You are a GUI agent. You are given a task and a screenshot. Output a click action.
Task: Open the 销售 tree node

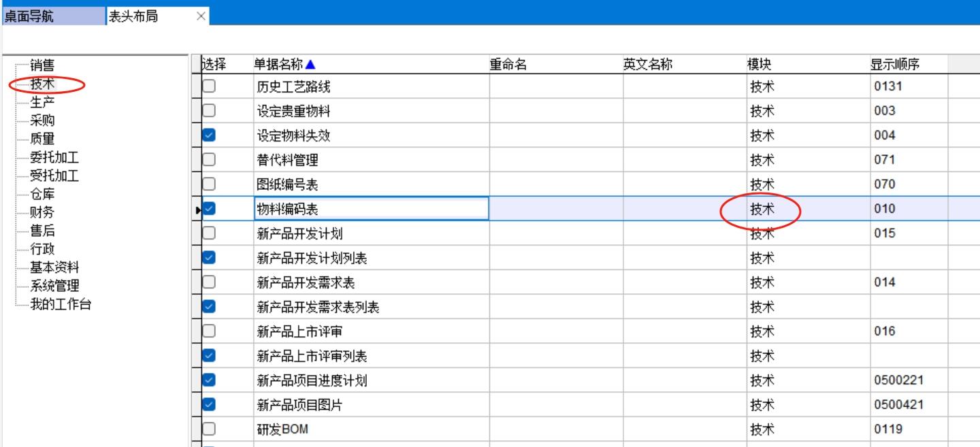coord(42,66)
